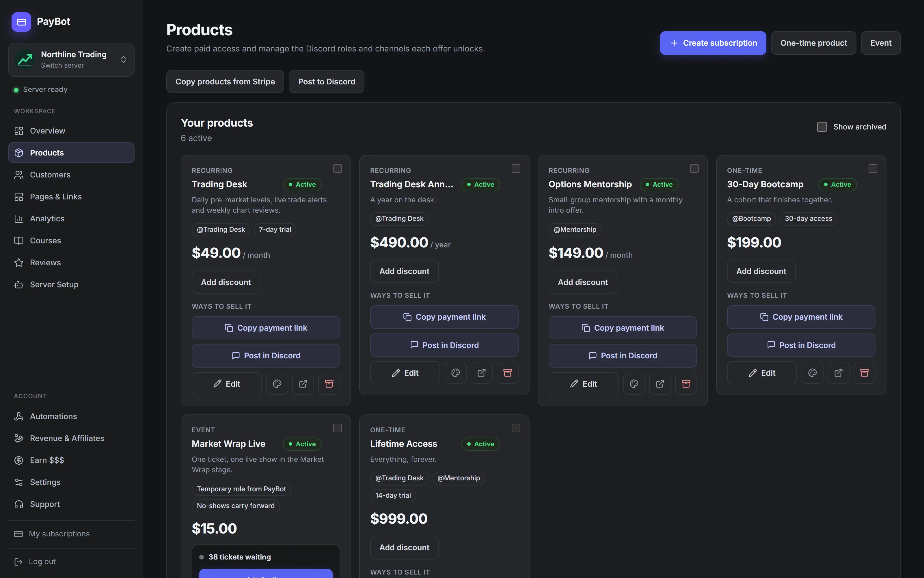Select the 30-Day Bootcamp card checkbox
This screenshot has width=924, height=578.
click(x=873, y=168)
